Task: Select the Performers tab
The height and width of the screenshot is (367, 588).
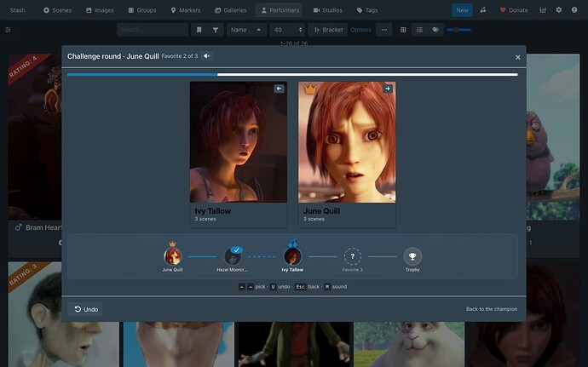Action: pos(280,10)
